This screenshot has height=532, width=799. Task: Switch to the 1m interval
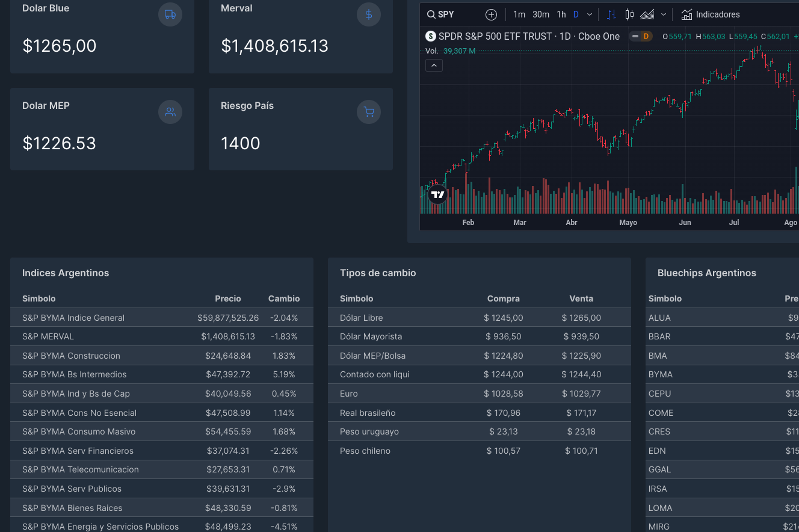(x=519, y=14)
